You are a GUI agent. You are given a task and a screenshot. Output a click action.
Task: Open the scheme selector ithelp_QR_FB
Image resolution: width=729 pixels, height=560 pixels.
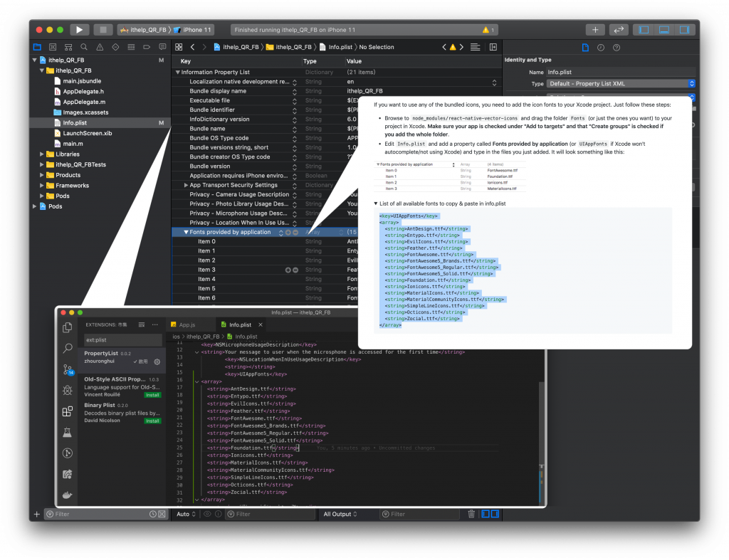coord(143,30)
